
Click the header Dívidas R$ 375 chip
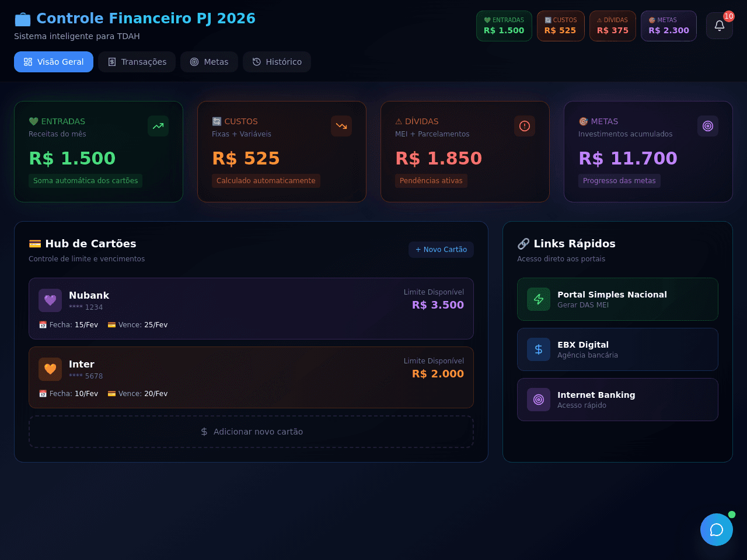pos(613,26)
